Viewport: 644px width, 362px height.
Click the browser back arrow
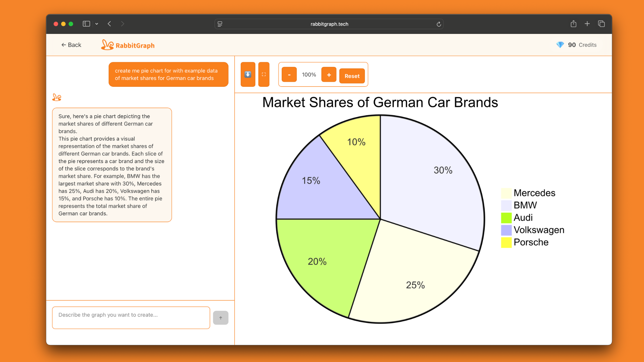tap(109, 24)
